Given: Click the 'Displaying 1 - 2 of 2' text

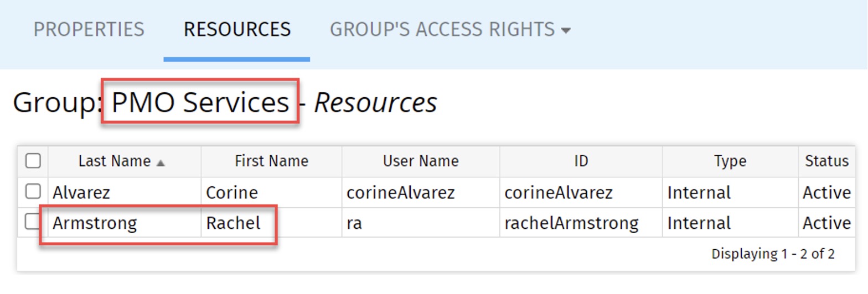Looking at the screenshot, I should pyautogui.click(x=773, y=254).
